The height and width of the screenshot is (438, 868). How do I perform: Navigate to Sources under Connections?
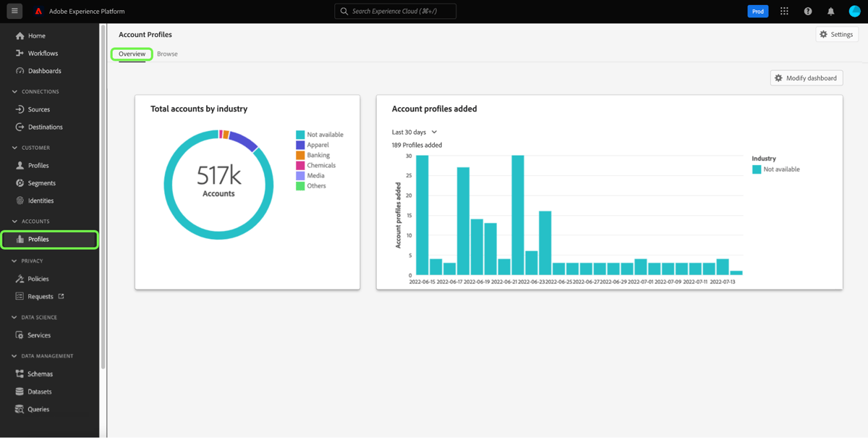[36, 109]
